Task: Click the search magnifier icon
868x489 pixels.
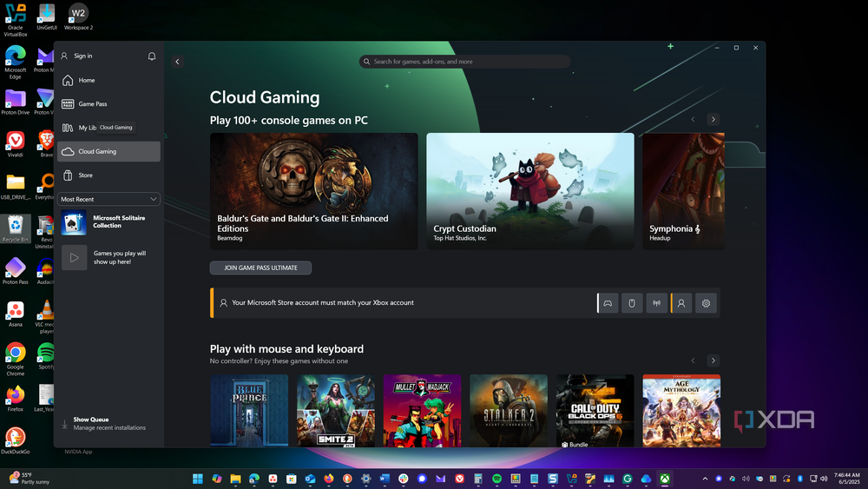Action: tap(366, 62)
